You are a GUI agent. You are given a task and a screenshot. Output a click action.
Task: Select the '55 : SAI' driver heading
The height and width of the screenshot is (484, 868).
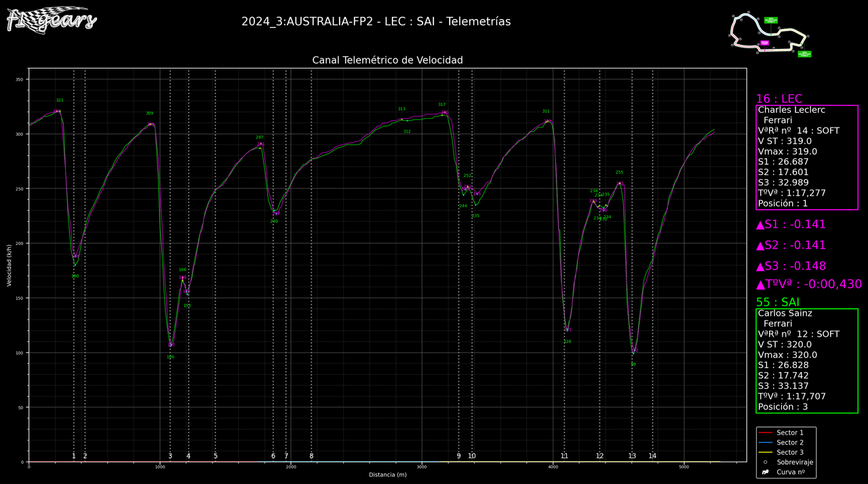point(778,302)
